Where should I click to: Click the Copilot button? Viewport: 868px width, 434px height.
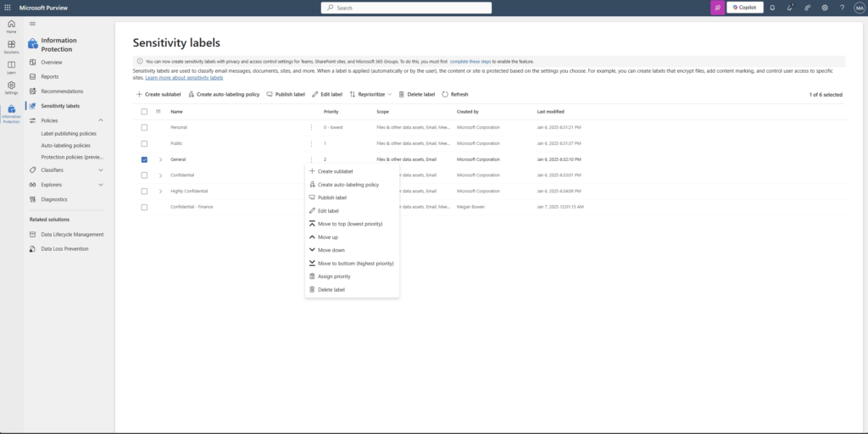point(744,8)
